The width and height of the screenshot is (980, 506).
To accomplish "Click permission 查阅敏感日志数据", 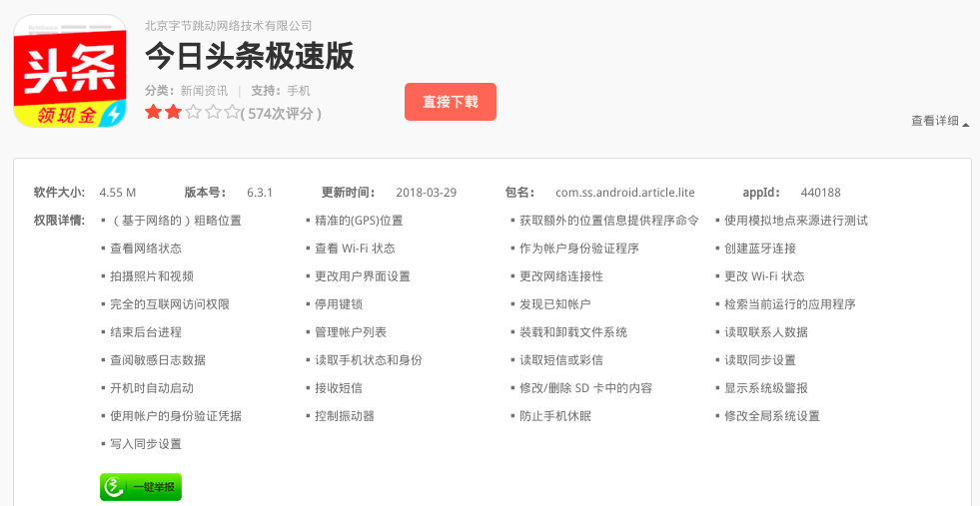I will [x=158, y=360].
